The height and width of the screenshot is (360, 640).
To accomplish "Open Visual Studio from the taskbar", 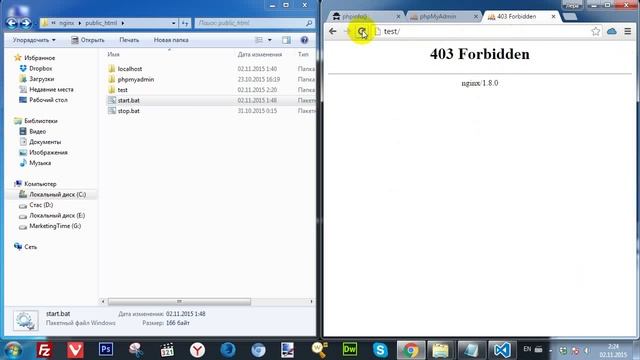I will [x=502, y=350].
